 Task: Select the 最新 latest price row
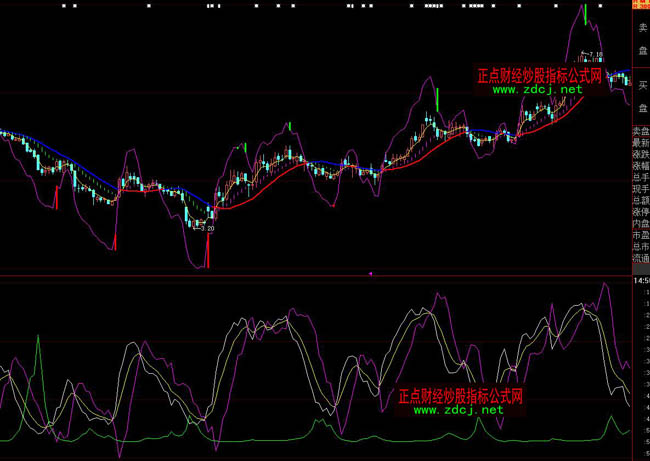(640, 145)
